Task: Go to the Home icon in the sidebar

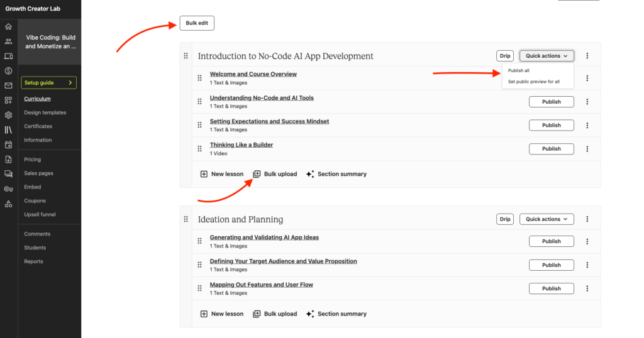Action: tap(8, 26)
